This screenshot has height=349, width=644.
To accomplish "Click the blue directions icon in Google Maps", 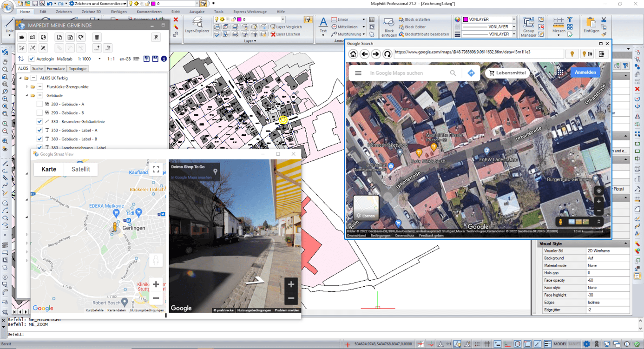I will tap(471, 73).
